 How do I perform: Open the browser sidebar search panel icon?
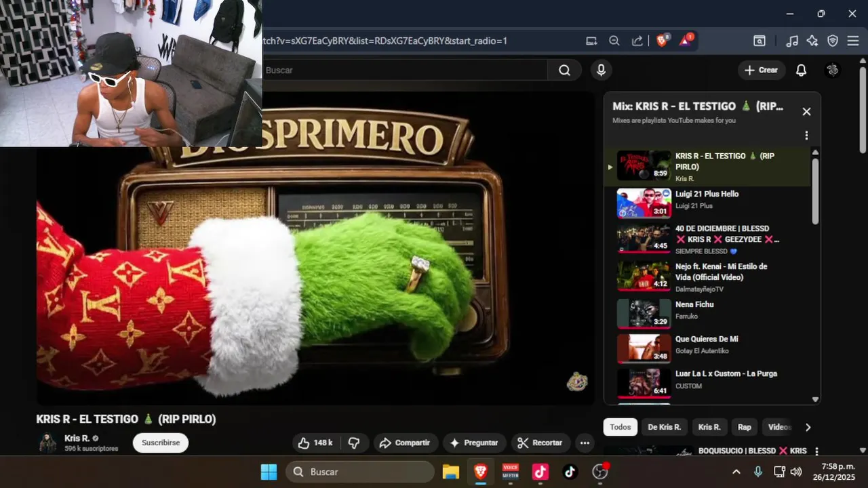pos(759,41)
